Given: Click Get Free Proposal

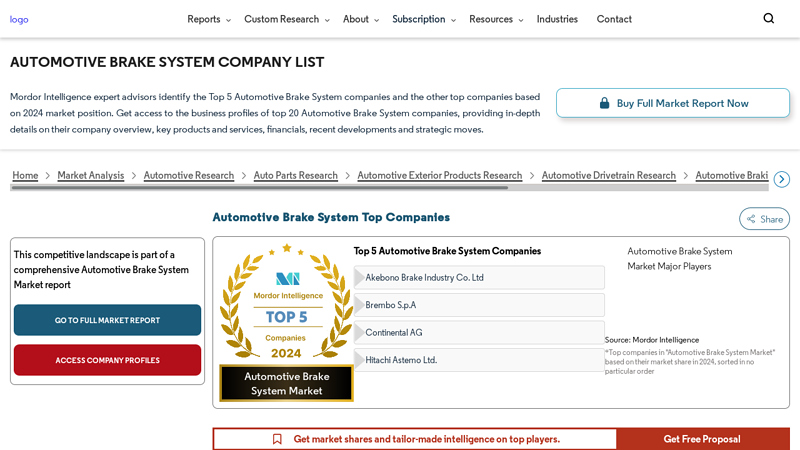Looking at the screenshot, I should (x=702, y=439).
